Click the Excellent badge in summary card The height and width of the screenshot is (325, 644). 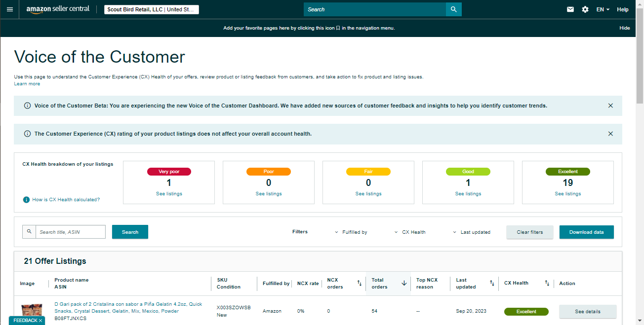[x=568, y=172]
